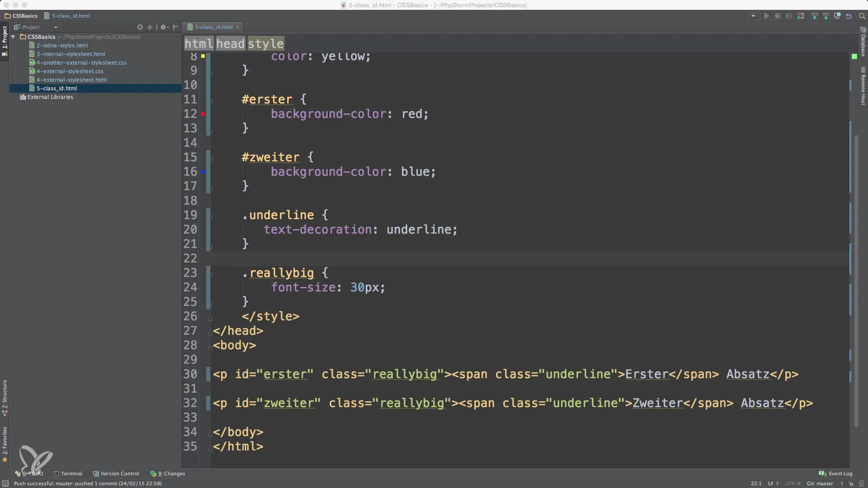Screen dimensions: 868x488
Task: Click the VCS Commit Changes icon
Action: [826, 16]
